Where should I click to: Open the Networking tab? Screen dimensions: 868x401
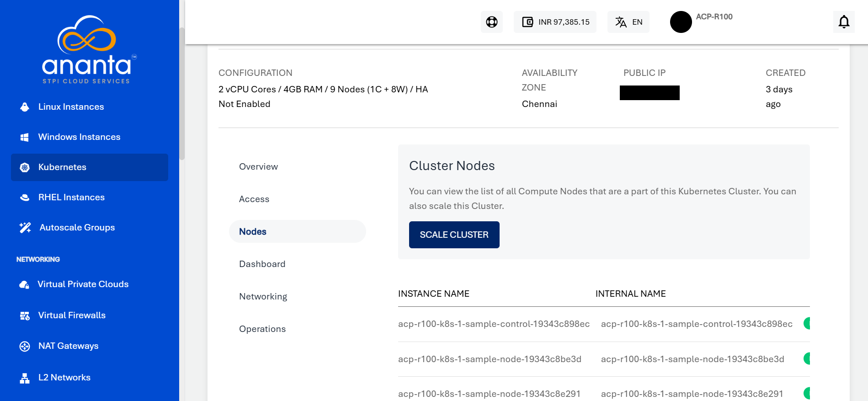(263, 296)
